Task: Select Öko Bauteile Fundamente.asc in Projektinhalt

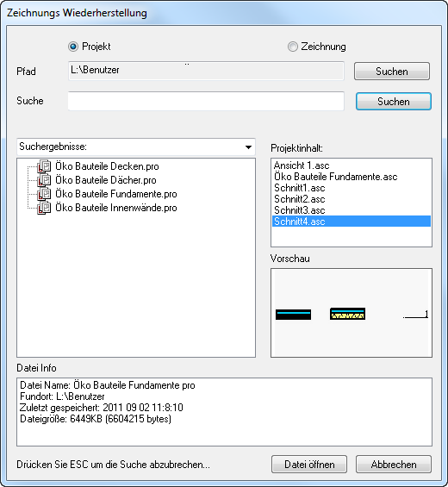Action: (x=336, y=177)
